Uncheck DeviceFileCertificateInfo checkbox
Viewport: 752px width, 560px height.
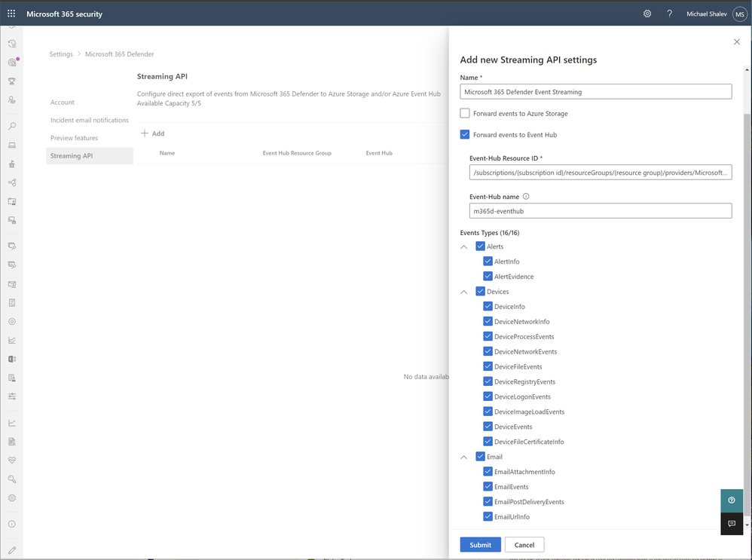pos(488,441)
